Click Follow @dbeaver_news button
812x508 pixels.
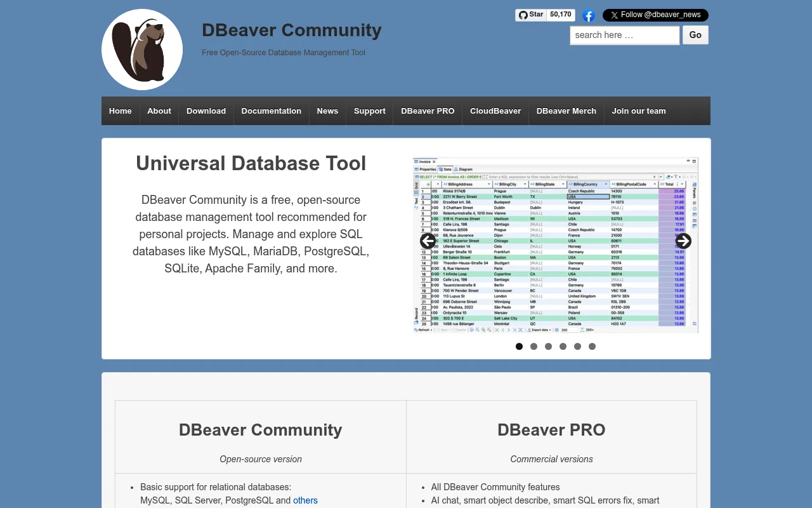pos(655,15)
